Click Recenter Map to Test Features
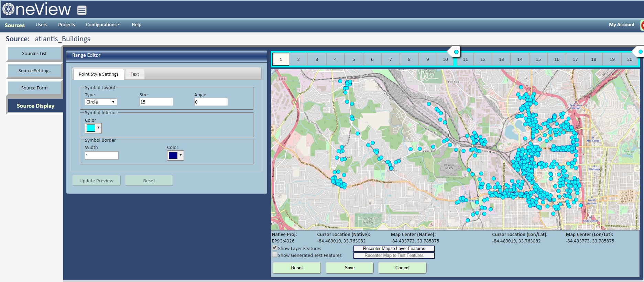 [394, 255]
